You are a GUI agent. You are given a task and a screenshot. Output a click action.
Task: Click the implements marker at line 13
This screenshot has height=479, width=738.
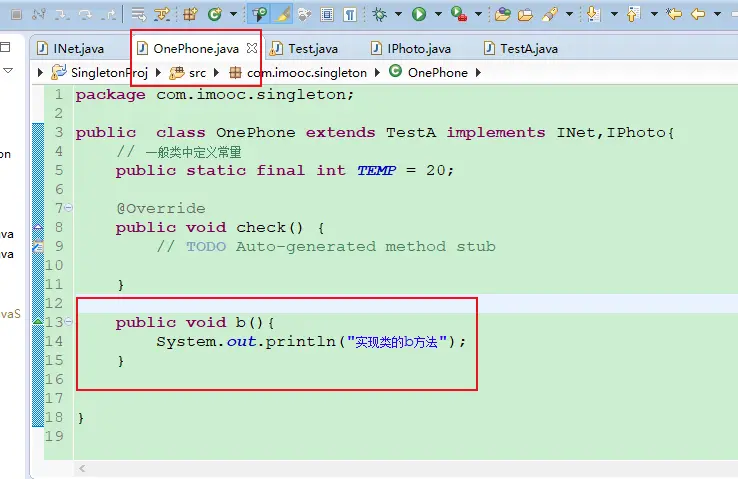(x=38, y=321)
